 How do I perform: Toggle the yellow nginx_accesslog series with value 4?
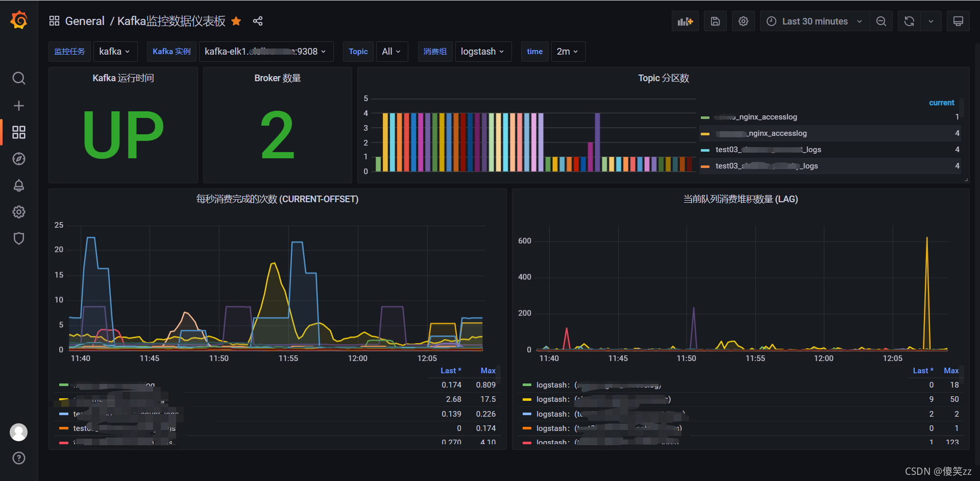tap(761, 133)
